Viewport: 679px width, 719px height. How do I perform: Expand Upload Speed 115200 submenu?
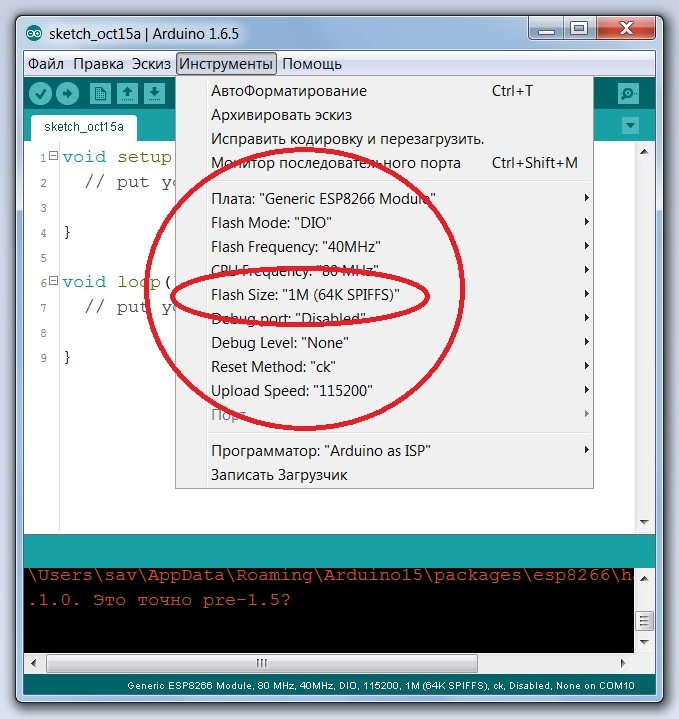click(384, 390)
